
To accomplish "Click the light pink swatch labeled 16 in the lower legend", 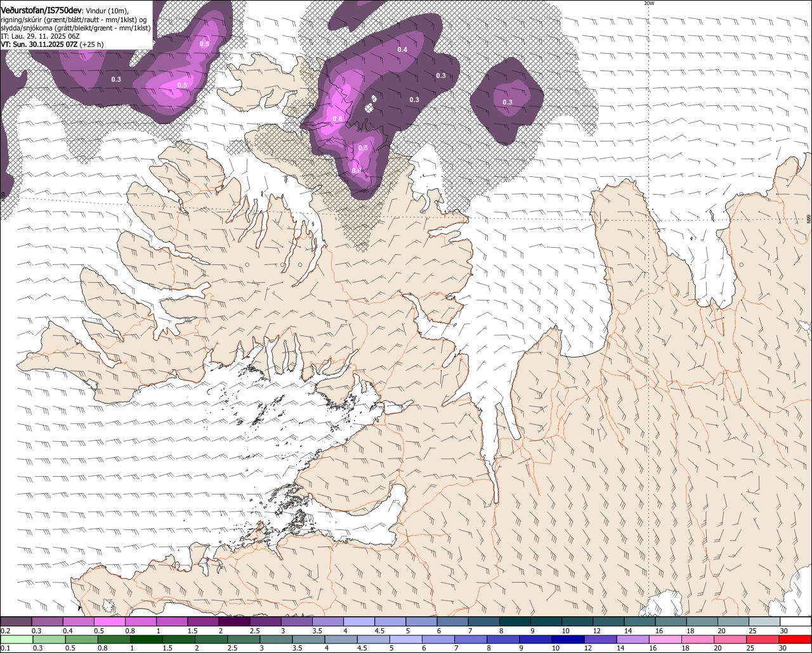I will pos(665,640).
